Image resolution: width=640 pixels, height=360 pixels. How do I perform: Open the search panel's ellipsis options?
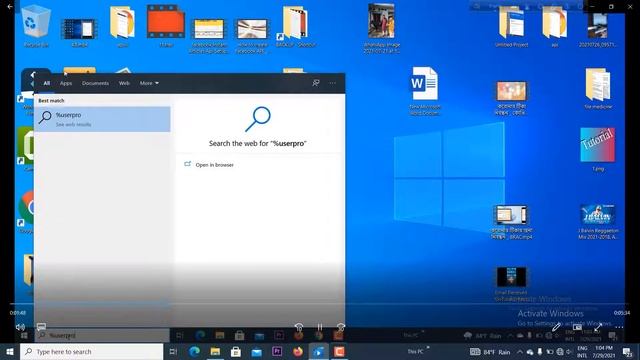(x=333, y=83)
